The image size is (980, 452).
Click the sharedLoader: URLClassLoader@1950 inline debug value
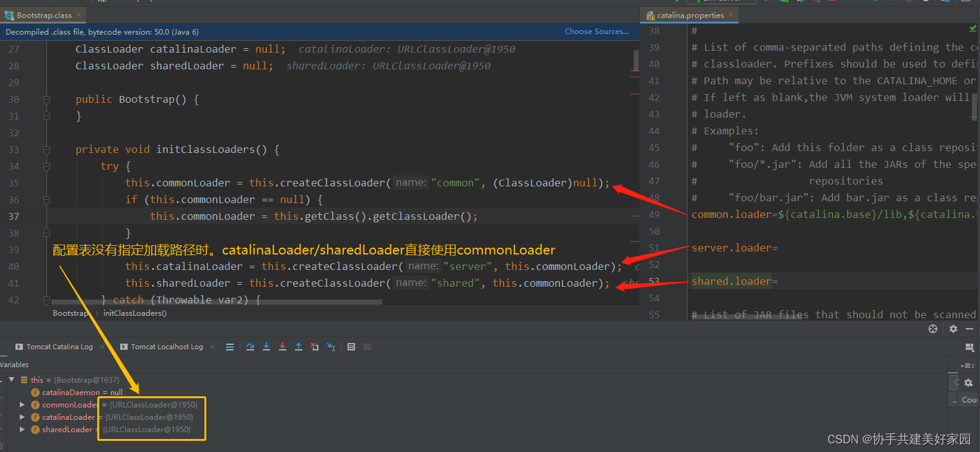(x=388, y=66)
